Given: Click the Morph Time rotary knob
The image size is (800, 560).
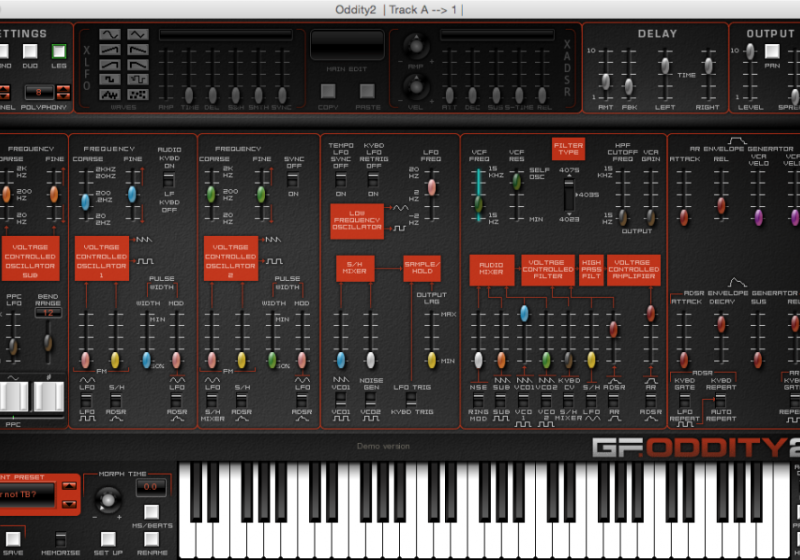Looking at the screenshot, I should coord(106,501).
